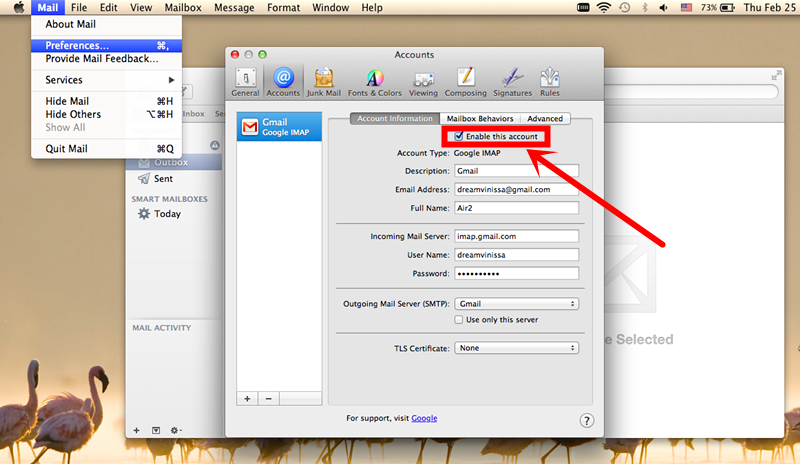Open the Message menu
Viewport: 800px width, 464px height.
(234, 8)
